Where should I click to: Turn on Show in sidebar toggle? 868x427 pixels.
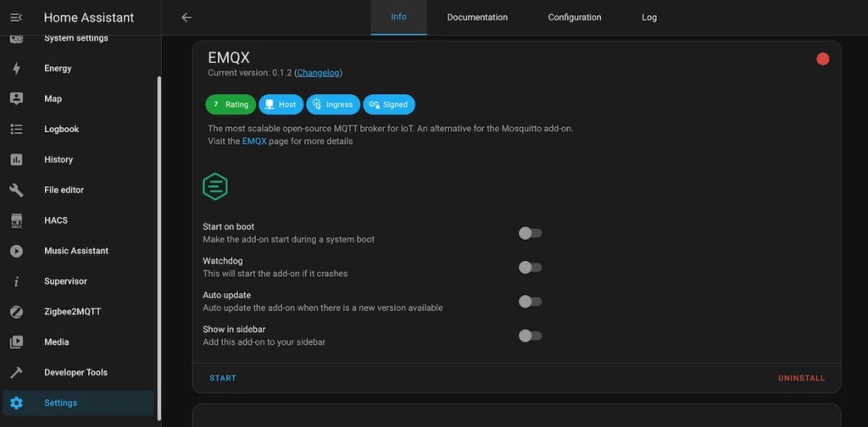tap(530, 335)
